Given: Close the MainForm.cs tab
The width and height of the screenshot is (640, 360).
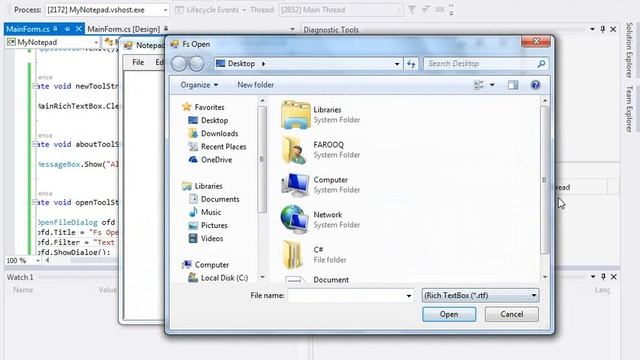Looking at the screenshot, I should (78, 29).
